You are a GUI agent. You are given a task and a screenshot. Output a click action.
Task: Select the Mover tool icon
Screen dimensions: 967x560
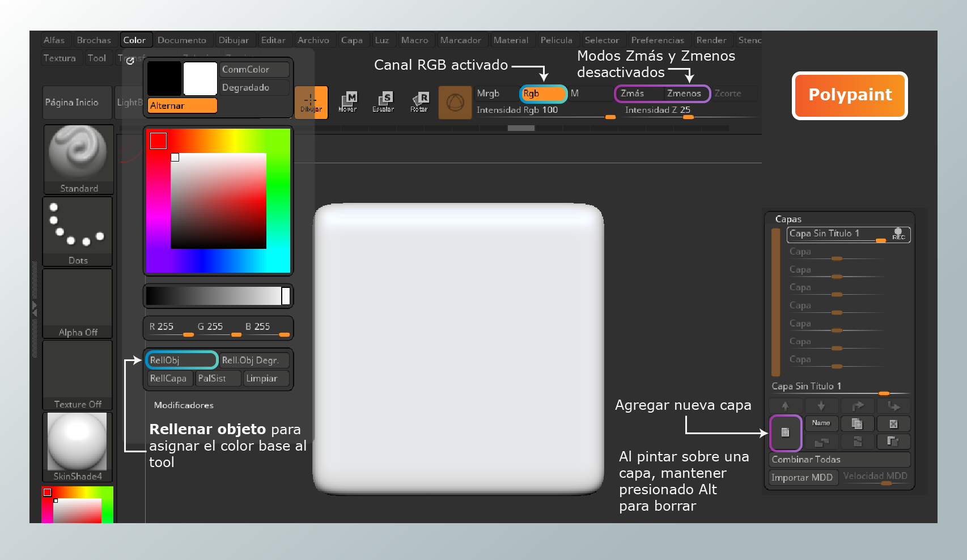(347, 102)
